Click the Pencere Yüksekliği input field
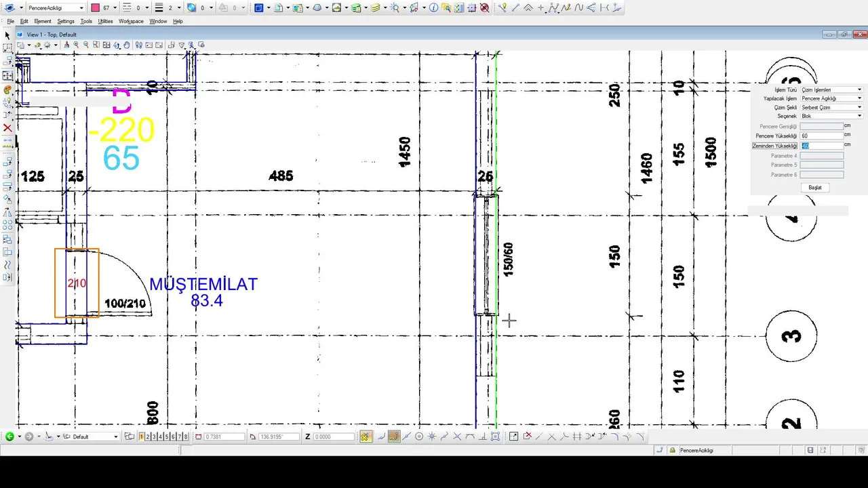This screenshot has height=488, width=868. click(x=822, y=136)
